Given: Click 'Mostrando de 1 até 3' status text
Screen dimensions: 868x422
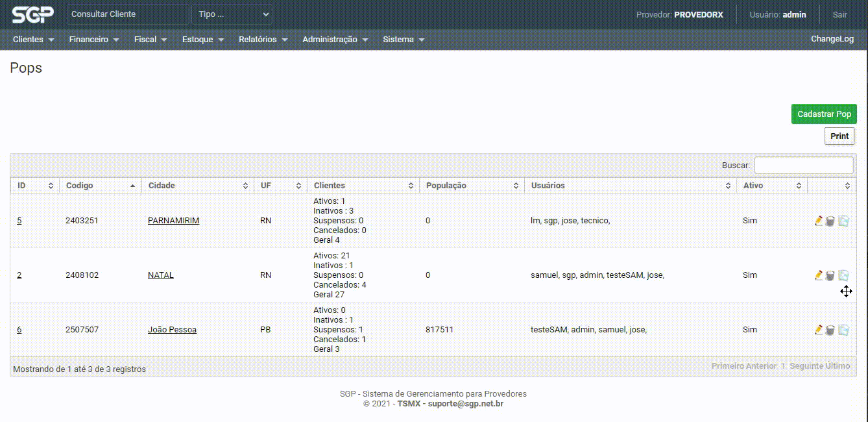Looking at the screenshot, I should (79, 369).
